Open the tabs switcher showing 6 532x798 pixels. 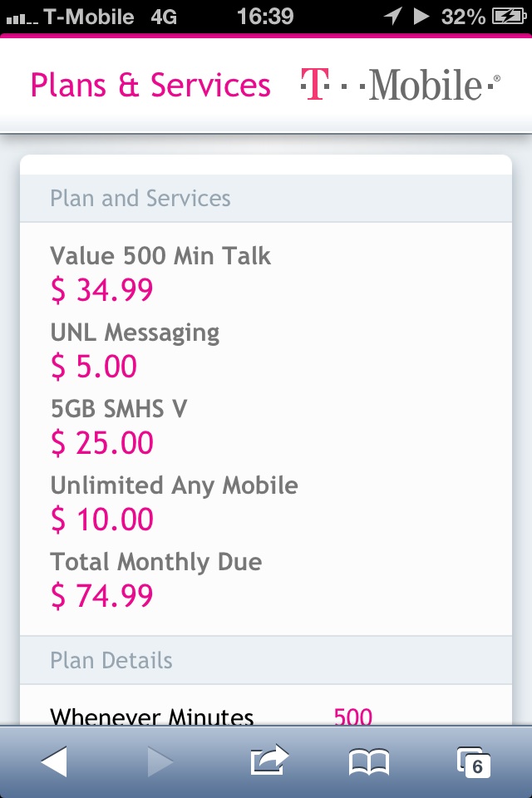[474, 762]
